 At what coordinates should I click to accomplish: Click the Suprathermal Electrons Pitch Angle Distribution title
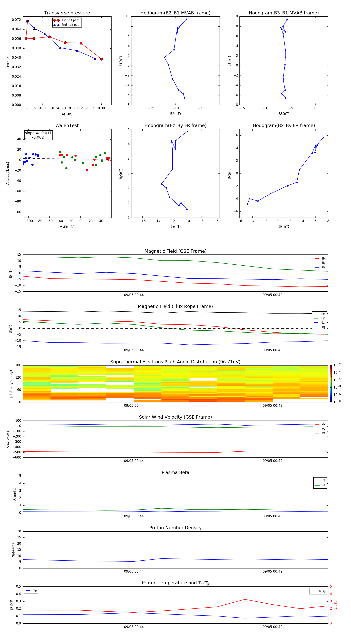click(175, 362)
